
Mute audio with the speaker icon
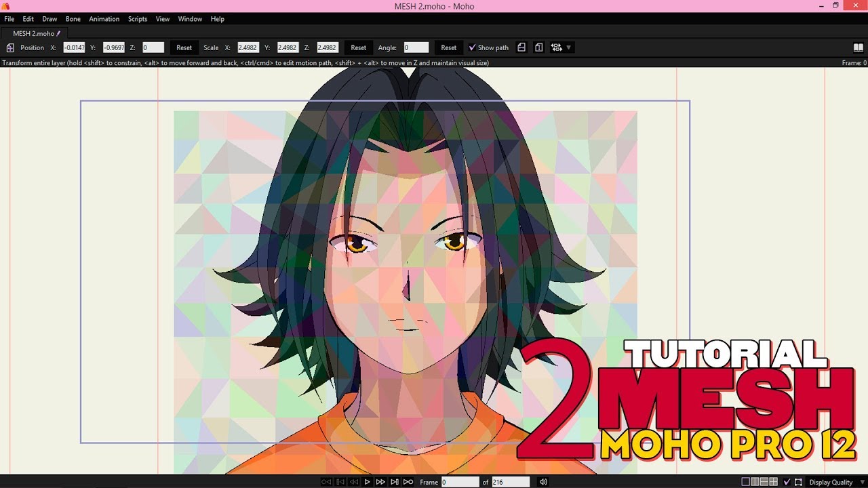pos(543,482)
